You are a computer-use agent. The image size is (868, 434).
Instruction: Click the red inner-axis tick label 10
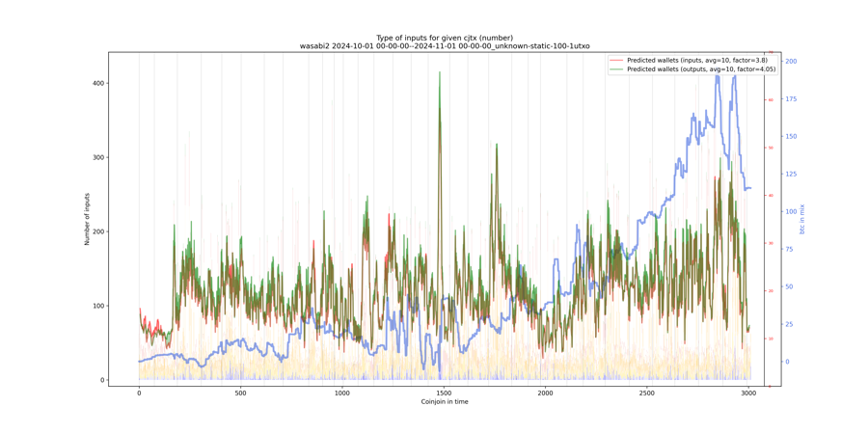(x=771, y=339)
